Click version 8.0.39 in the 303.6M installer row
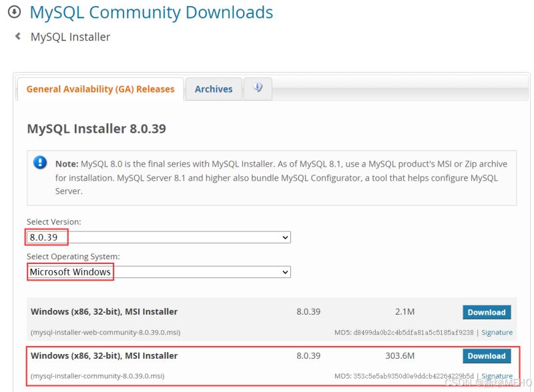534x392 pixels. point(308,356)
